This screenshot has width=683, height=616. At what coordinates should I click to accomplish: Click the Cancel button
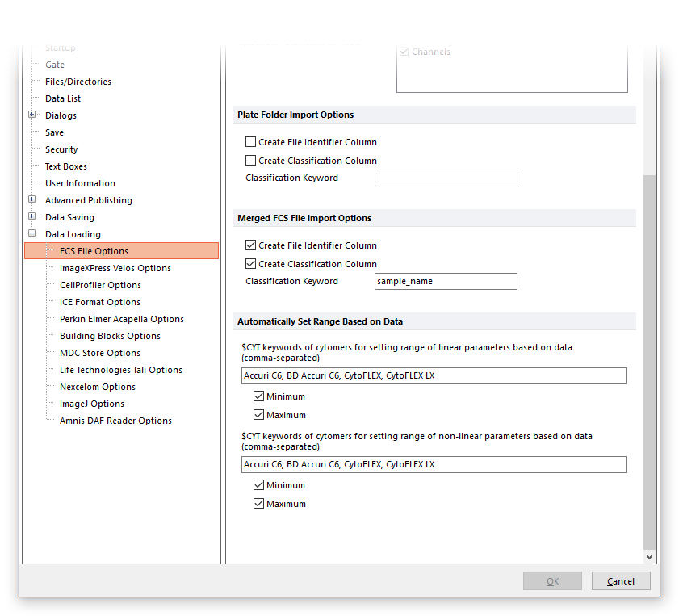click(x=620, y=581)
